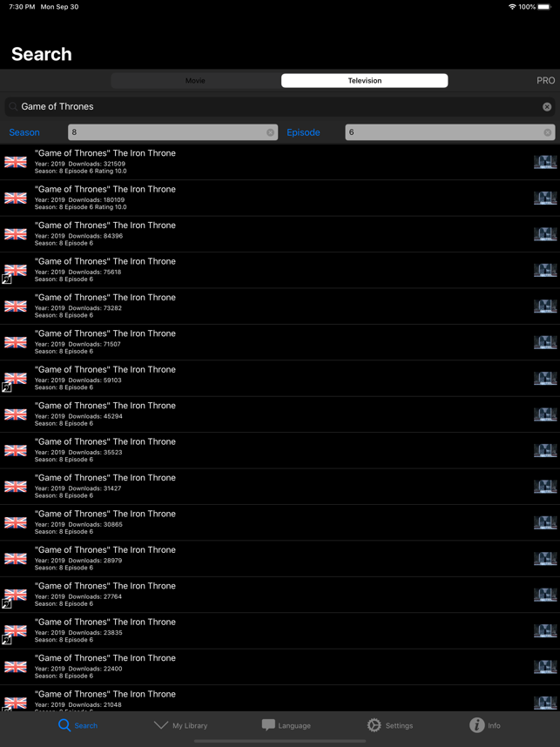Tap the poster thumbnail on the 71507 downloads row
Viewport: 560px width, 747px height.
(x=545, y=342)
